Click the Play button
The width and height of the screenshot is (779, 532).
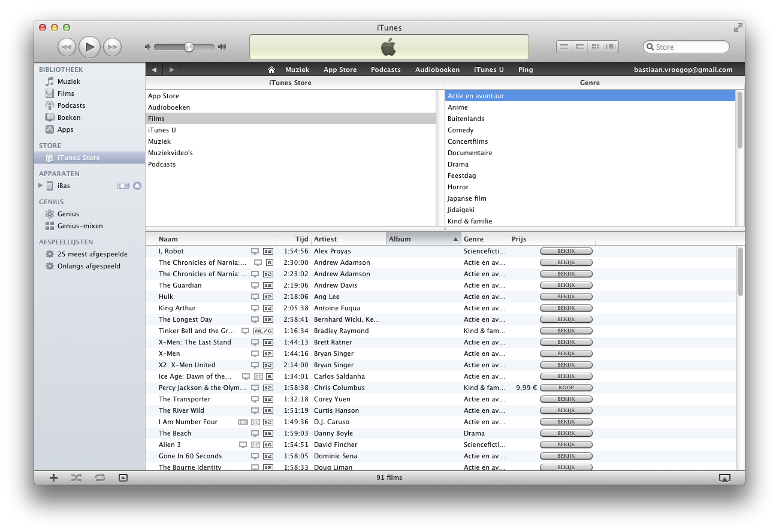point(89,47)
